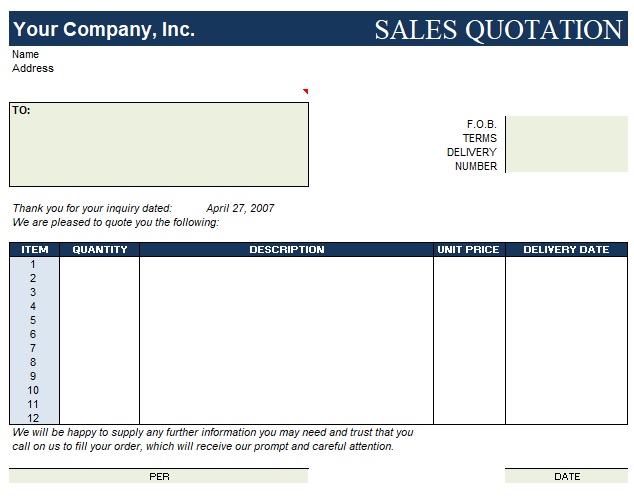634x500 pixels.
Task: Click the SALES QUOTATION heading
Action: click(x=498, y=30)
